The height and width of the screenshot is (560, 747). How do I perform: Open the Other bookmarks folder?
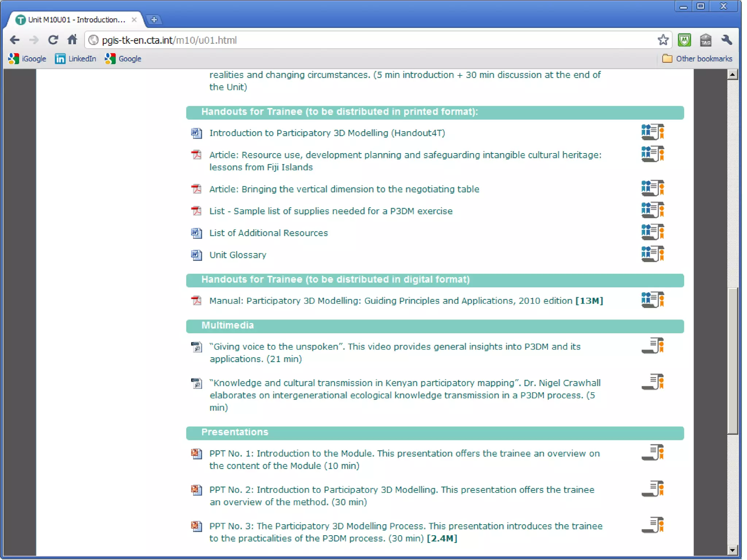(x=697, y=59)
